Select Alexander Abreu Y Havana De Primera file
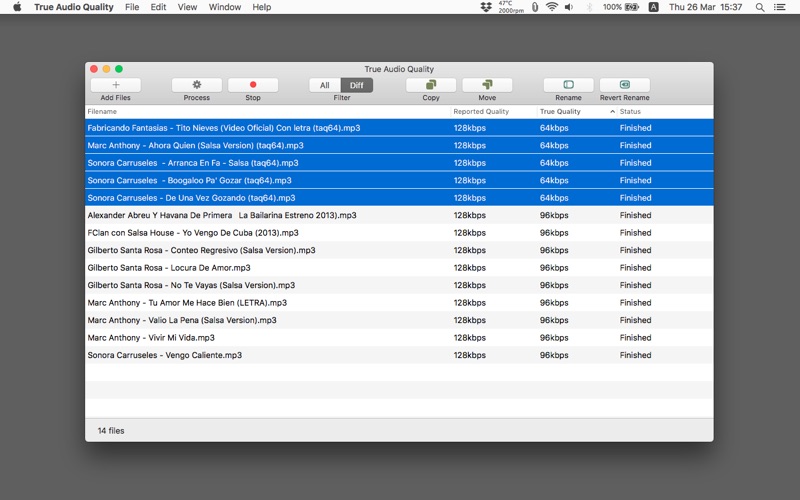 coord(399,215)
